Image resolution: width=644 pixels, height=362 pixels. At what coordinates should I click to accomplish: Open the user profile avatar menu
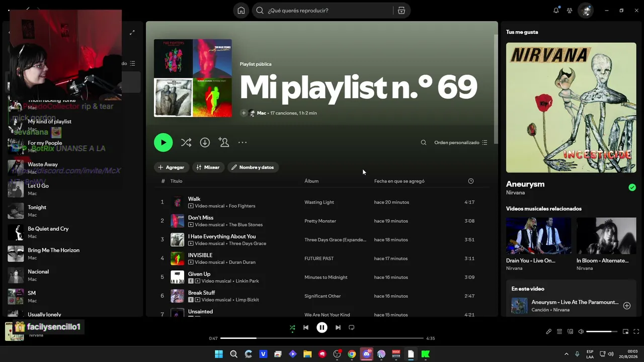pos(586,11)
